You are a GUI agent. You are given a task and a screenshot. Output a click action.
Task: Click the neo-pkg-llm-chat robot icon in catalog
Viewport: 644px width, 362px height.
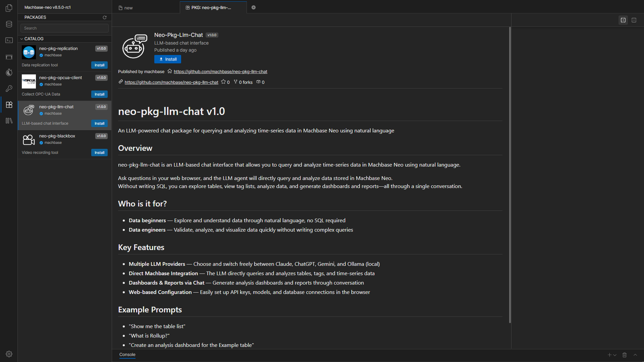(29, 110)
